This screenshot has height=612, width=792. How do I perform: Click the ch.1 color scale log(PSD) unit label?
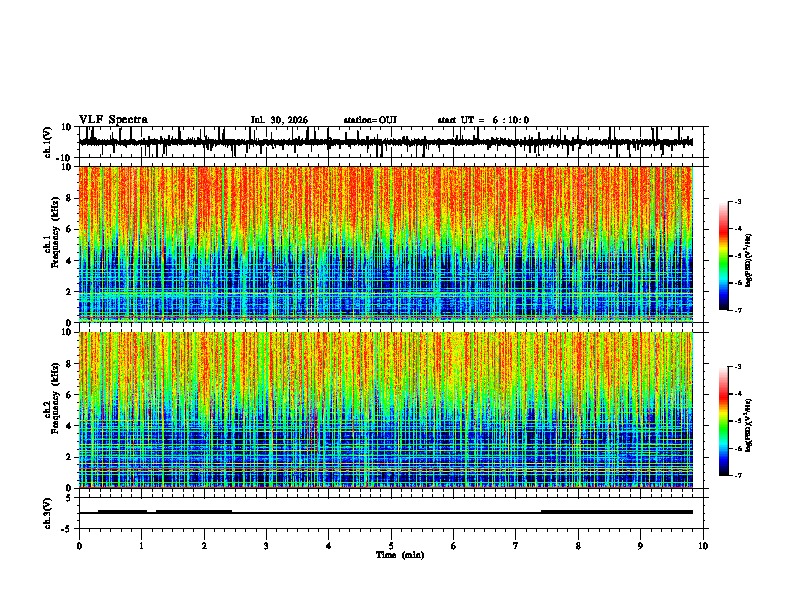[x=749, y=260]
